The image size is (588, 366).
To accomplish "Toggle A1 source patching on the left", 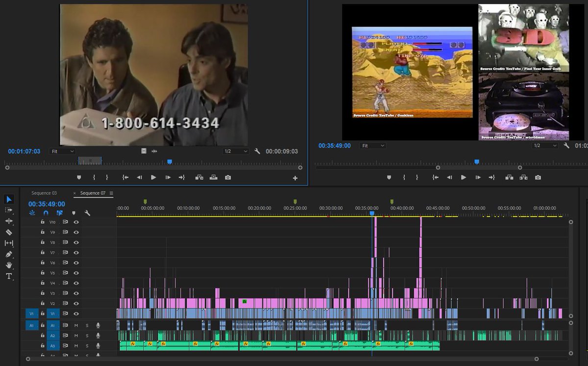I will (32, 325).
